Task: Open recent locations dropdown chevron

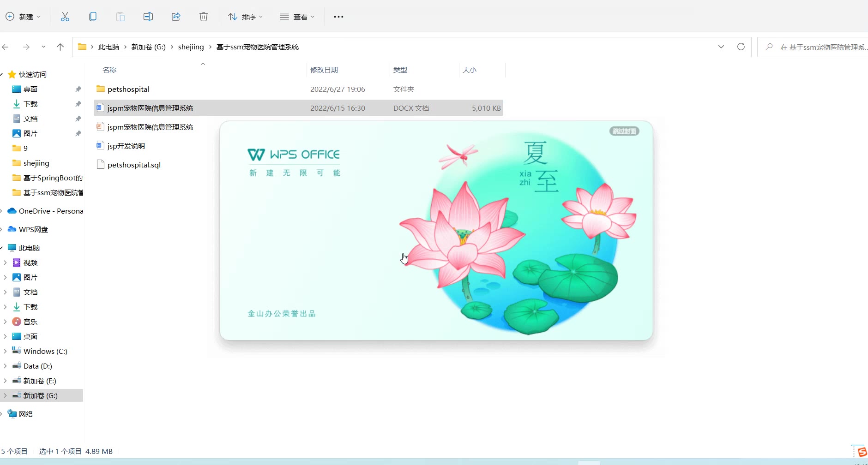Action: 43,47
